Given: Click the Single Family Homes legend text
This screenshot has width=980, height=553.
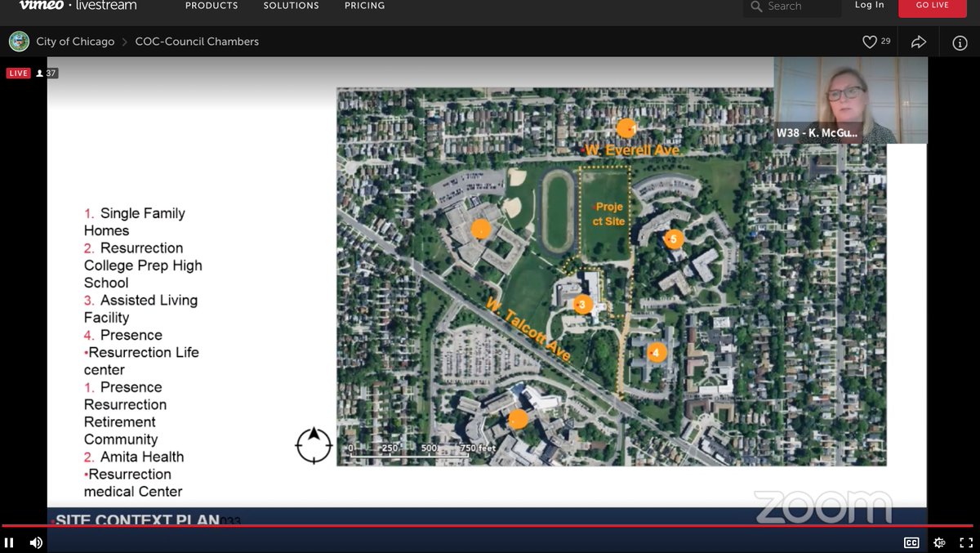Looking at the screenshot, I should 135,222.
